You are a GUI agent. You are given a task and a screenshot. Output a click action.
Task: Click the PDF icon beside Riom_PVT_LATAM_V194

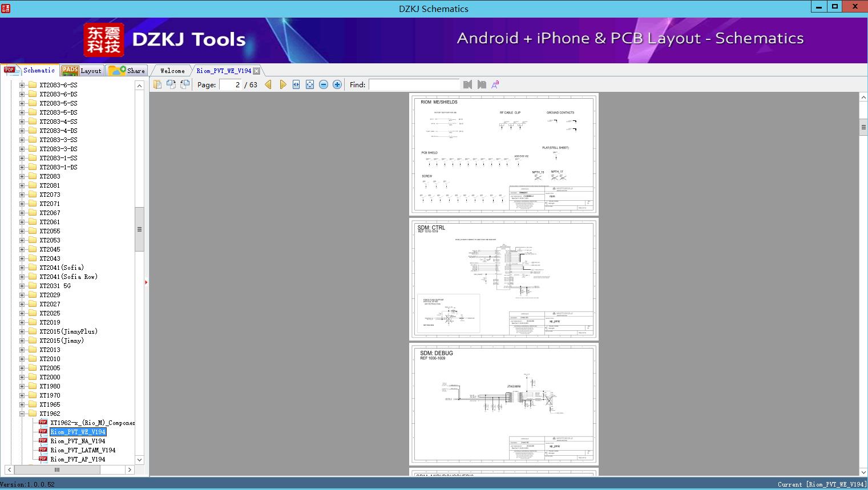(43, 450)
